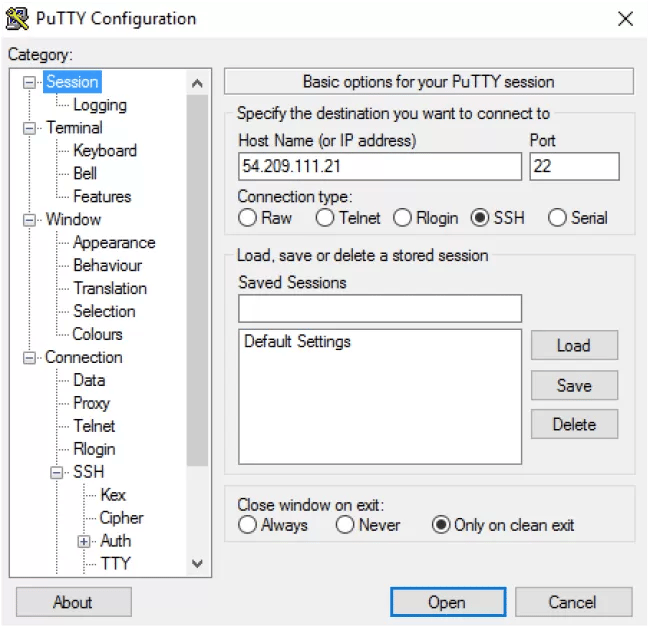
Task: Collapse the Window tree node
Action: 29,220
